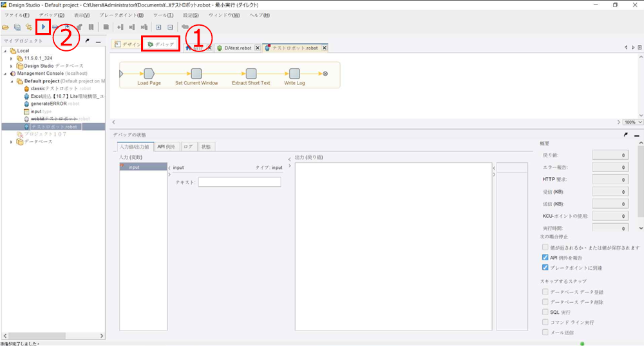
Task: Expand the データベース tree node
Action: point(11,142)
